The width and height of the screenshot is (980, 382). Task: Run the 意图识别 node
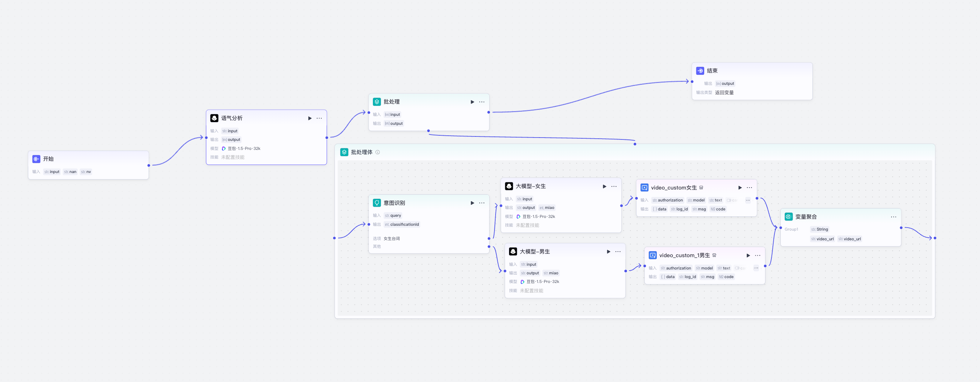472,203
